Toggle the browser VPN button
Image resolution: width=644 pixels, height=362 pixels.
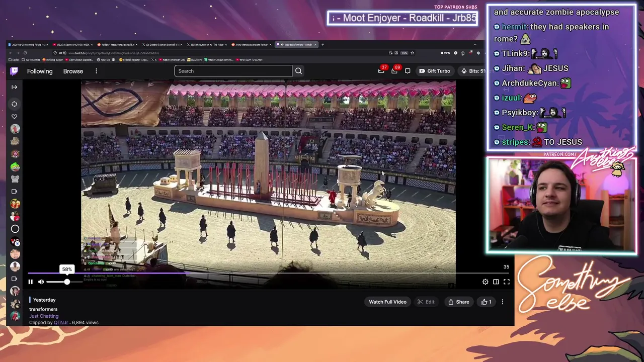445,53
